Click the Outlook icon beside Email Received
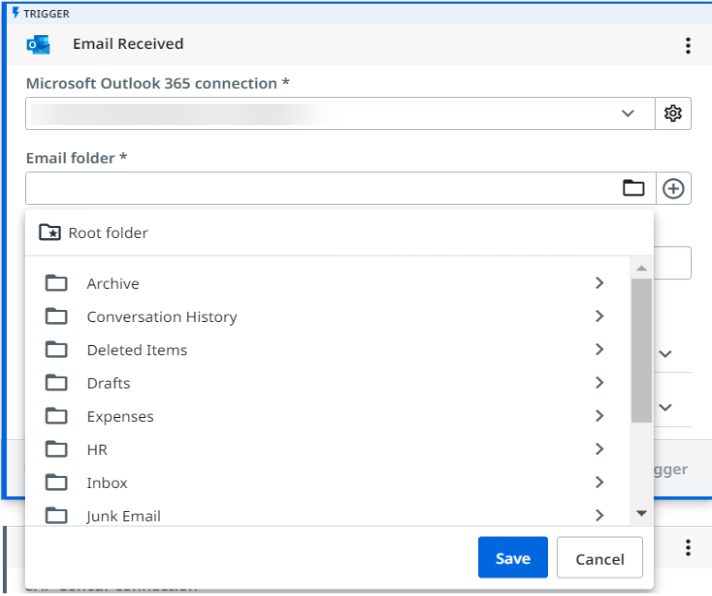The image size is (712, 596). 39,45
